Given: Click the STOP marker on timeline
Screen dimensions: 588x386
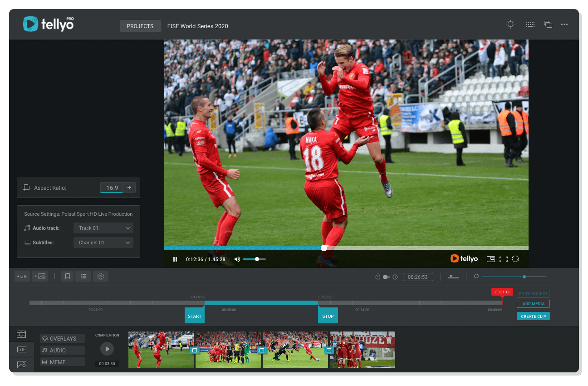Looking at the screenshot, I should click(328, 316).
